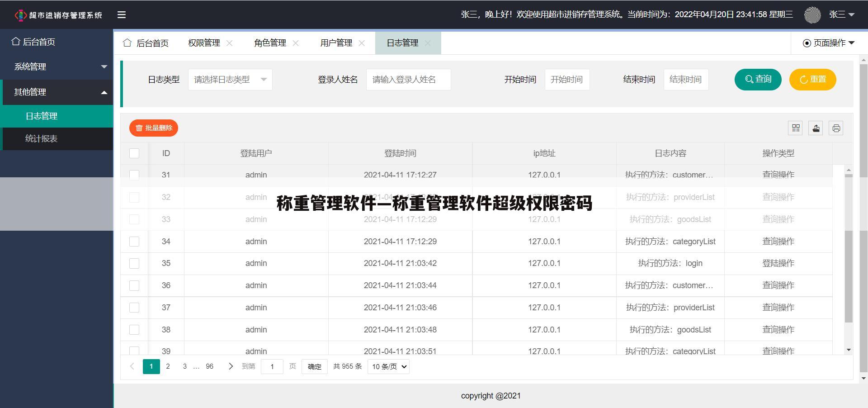
Task: Click the 执行的方法：categoryList cell in row 34
Action: tap(670, 242)
